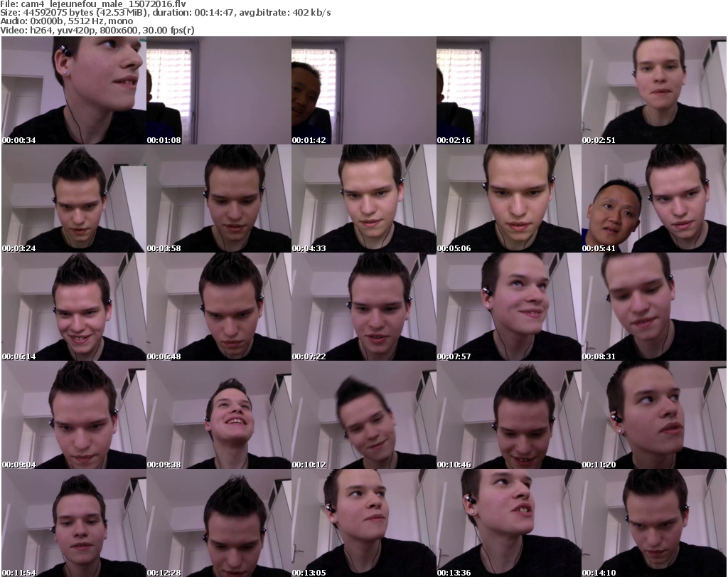The image size is (728, 577).
Task: Select the frame marked 00:06:48
Action: coord(219,307)
